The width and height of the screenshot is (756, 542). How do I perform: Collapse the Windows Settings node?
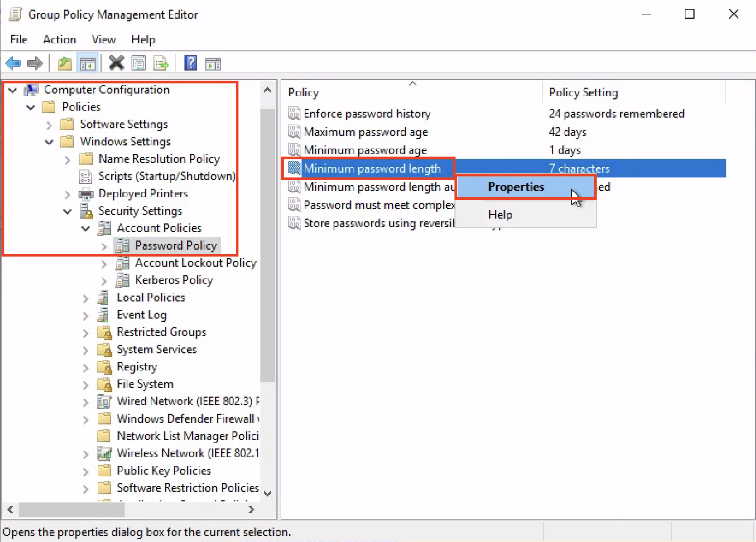click(x=49, y=142)
